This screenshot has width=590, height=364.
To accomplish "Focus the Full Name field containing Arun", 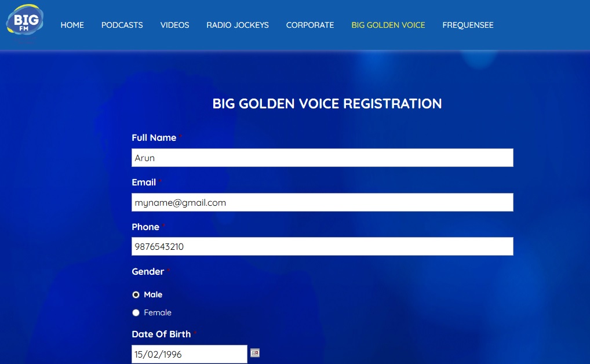I will coord(322,158).
